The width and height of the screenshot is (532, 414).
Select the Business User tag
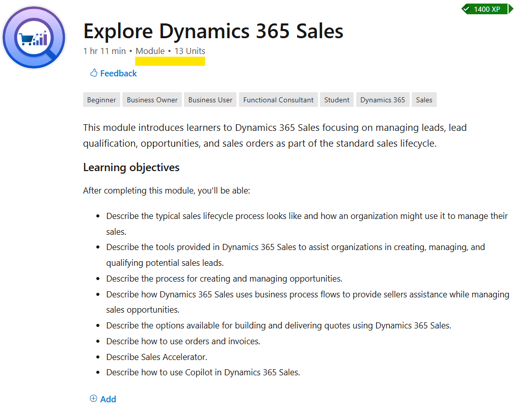[210, 100]
